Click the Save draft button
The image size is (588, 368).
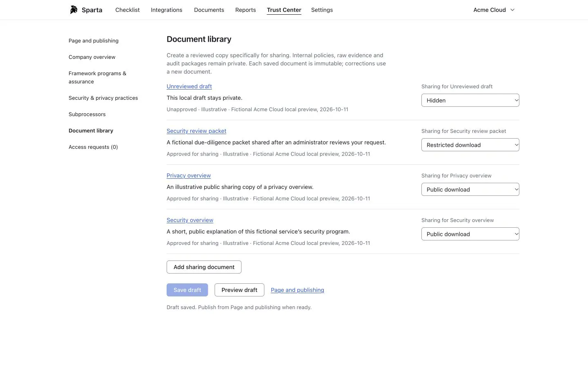187,290
